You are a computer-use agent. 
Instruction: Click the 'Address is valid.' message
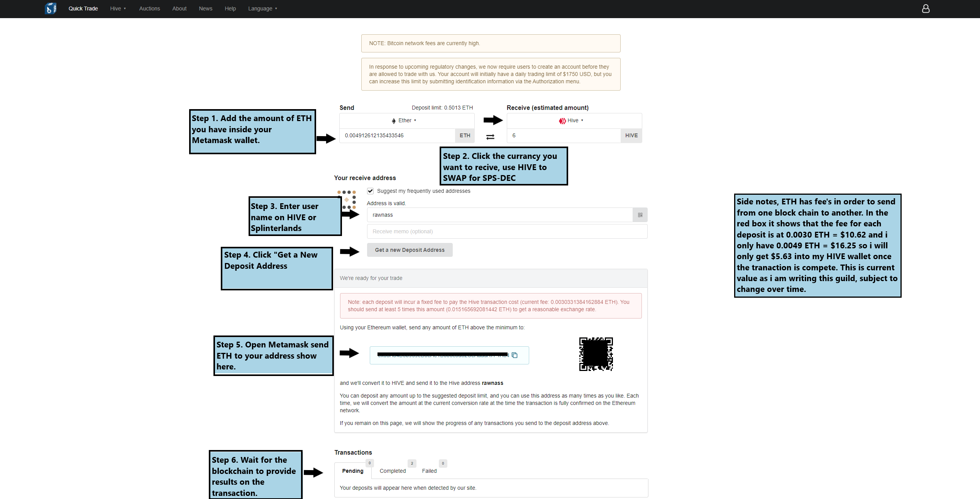click(x=386, y=203)
